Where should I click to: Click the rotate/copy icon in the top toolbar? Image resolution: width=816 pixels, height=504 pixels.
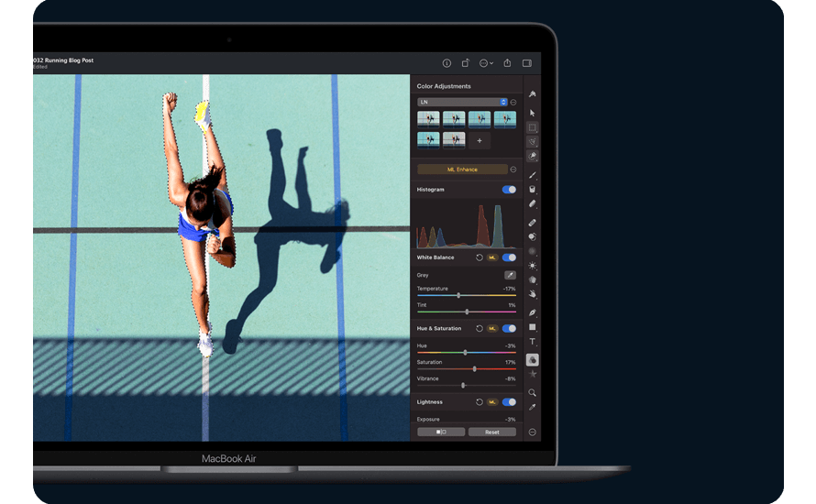(x=465, y=63)
